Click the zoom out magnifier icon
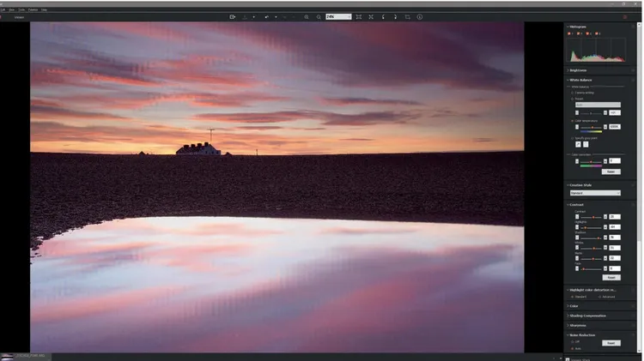 click(x=319, y=16)
